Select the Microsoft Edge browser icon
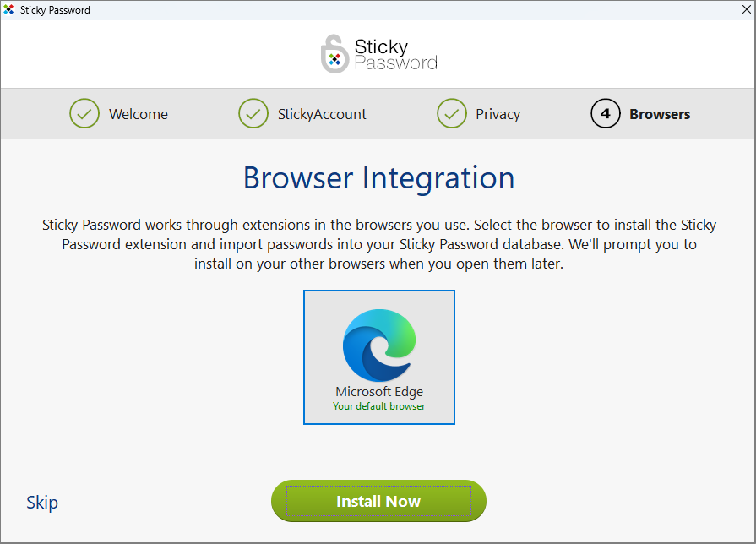Image resolution: width=756 pixels, height=544 pixels. (378, 341)
